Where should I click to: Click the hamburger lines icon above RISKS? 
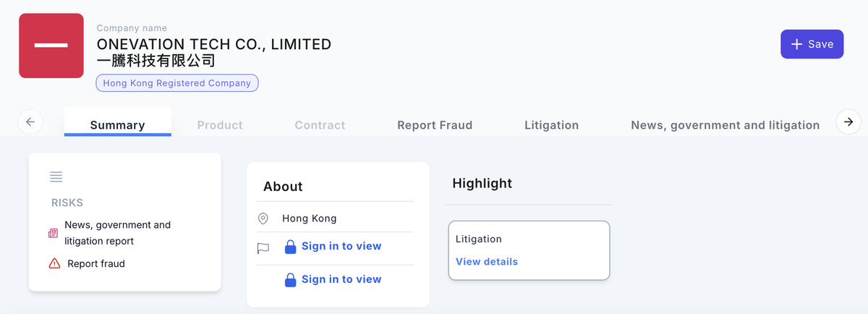[56, 177]
